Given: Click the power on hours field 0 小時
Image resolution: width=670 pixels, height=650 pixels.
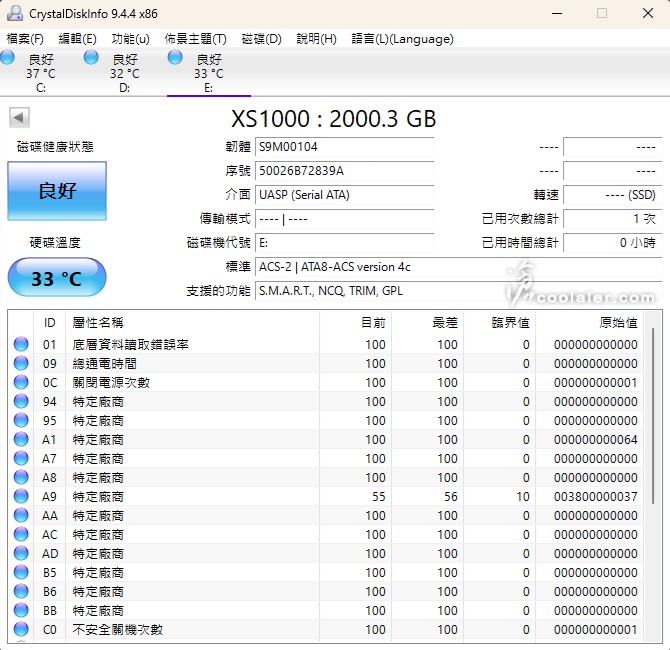Looking at the screenshot, I should point(613,243).
